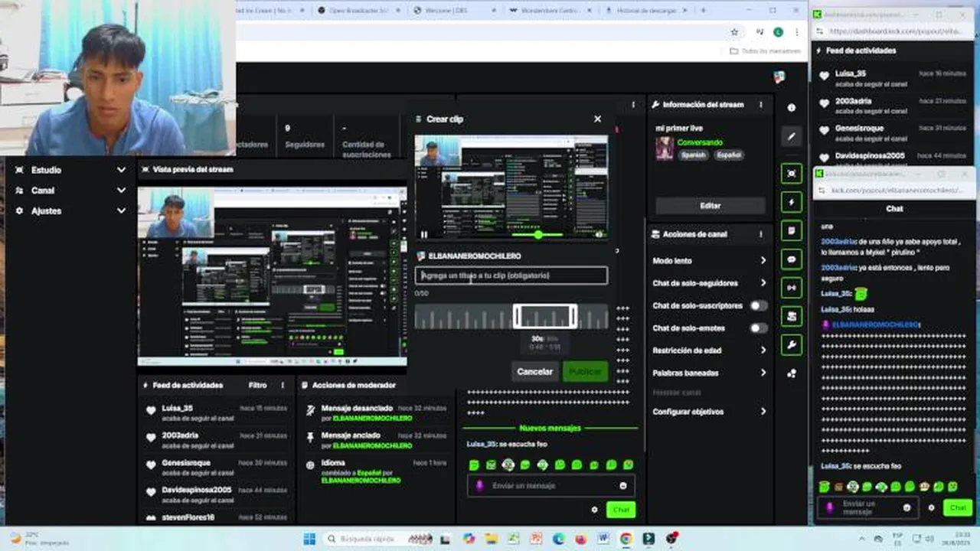Send message with dashboard Chat button
Screen dimensions: 980x551
tap(621, 510)
